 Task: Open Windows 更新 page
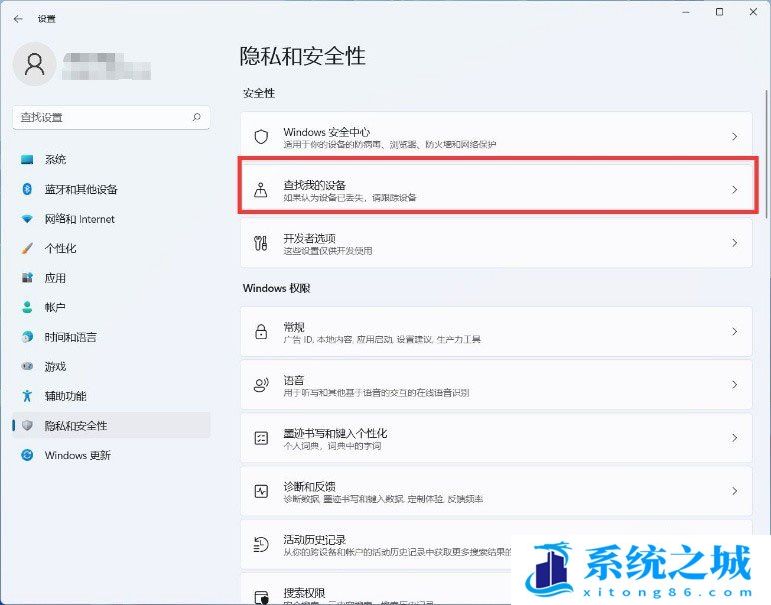click(x=112, y=455)
